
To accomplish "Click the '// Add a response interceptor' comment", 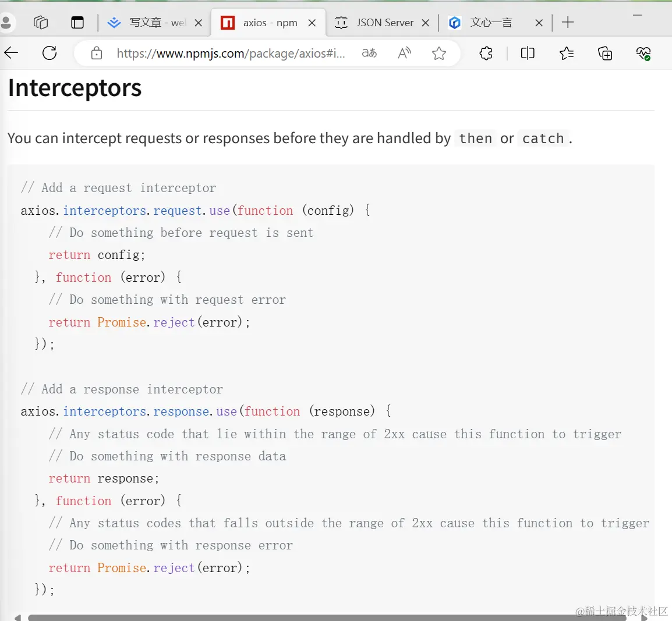I will (122, 389).
